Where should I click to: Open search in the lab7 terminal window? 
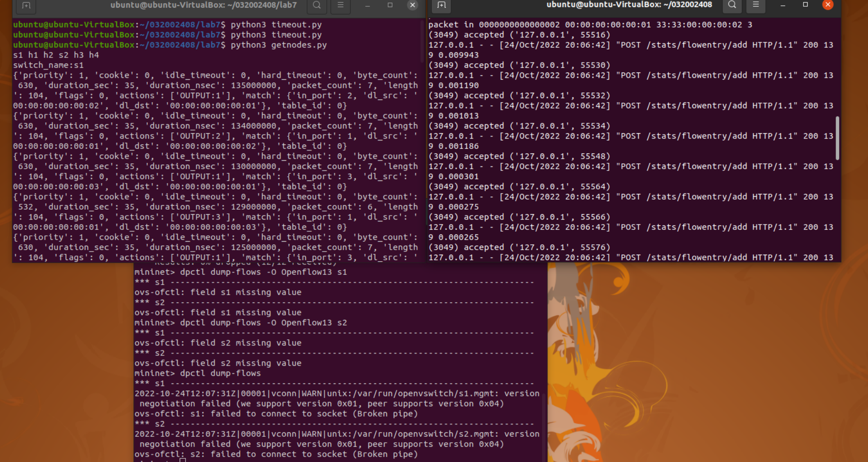point(317,5)
